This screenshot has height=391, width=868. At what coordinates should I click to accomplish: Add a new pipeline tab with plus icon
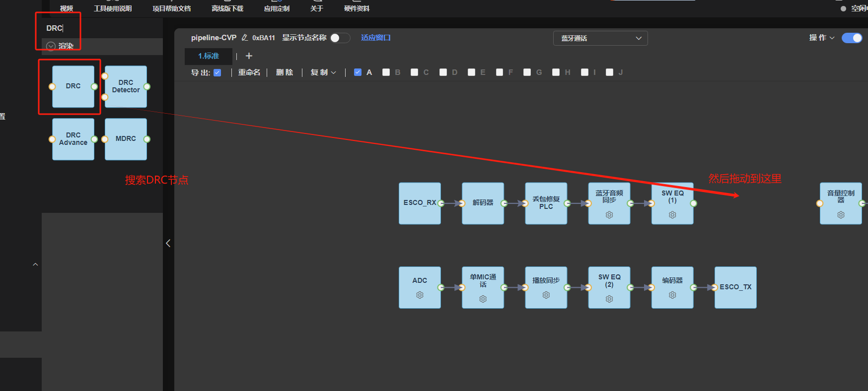point(249,56)
